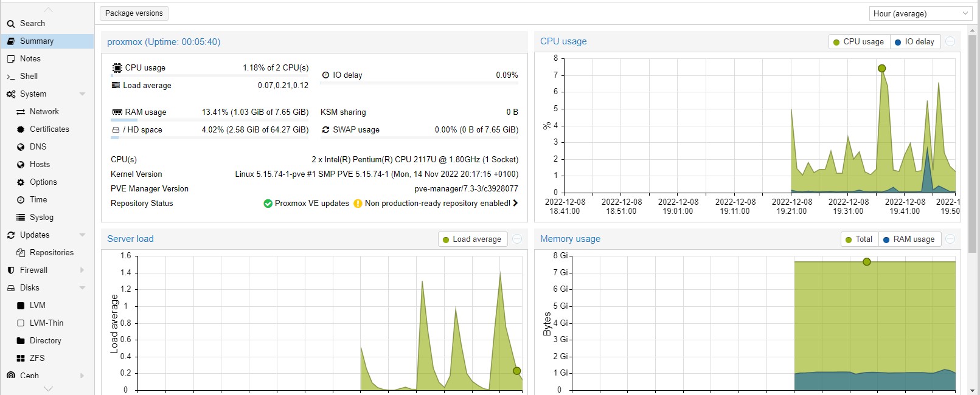Expand Repository Status details chevron

(515, 204)
